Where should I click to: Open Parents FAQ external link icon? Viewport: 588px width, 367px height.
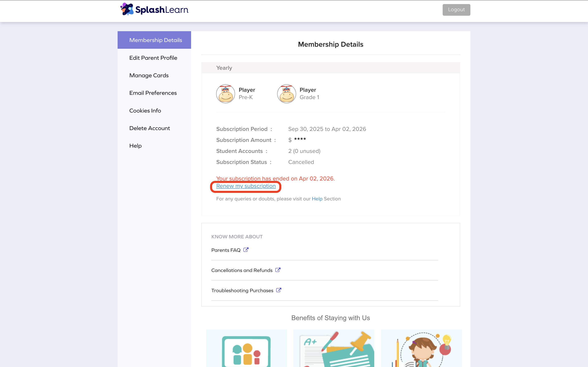tap(246, 250)
